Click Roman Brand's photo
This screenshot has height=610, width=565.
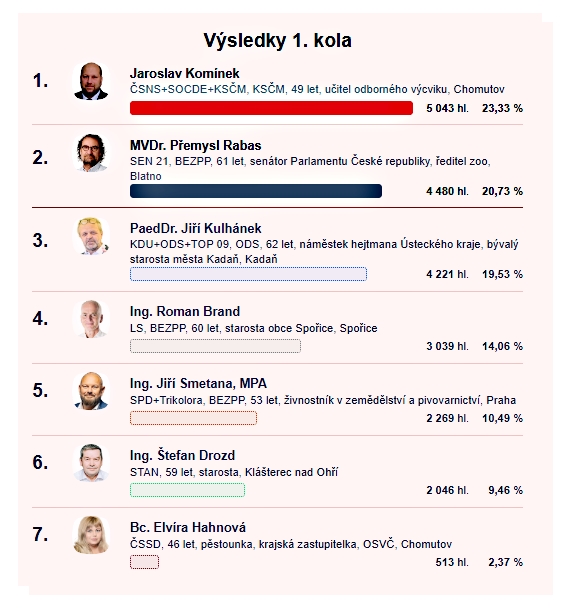coord(91,319)
